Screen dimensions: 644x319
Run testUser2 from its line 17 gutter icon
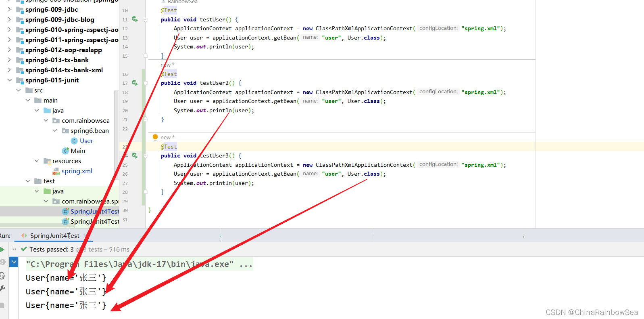(x=135, y=83)
